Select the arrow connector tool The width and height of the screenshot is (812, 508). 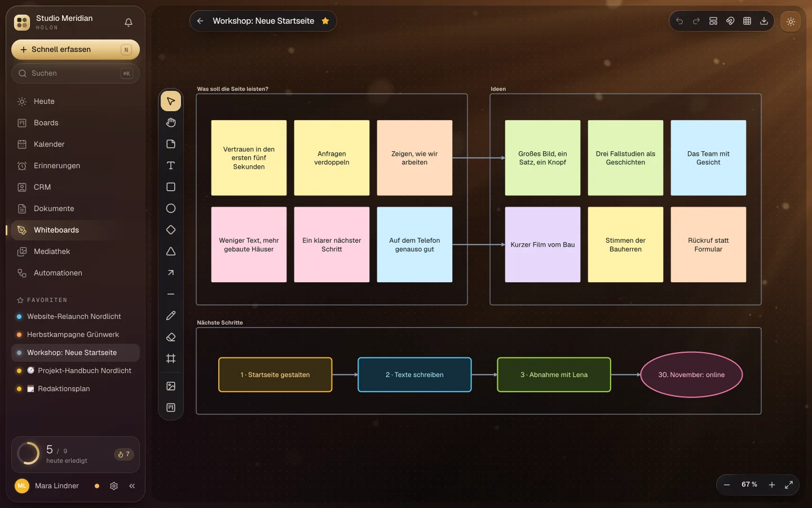[x=171, y=273]
